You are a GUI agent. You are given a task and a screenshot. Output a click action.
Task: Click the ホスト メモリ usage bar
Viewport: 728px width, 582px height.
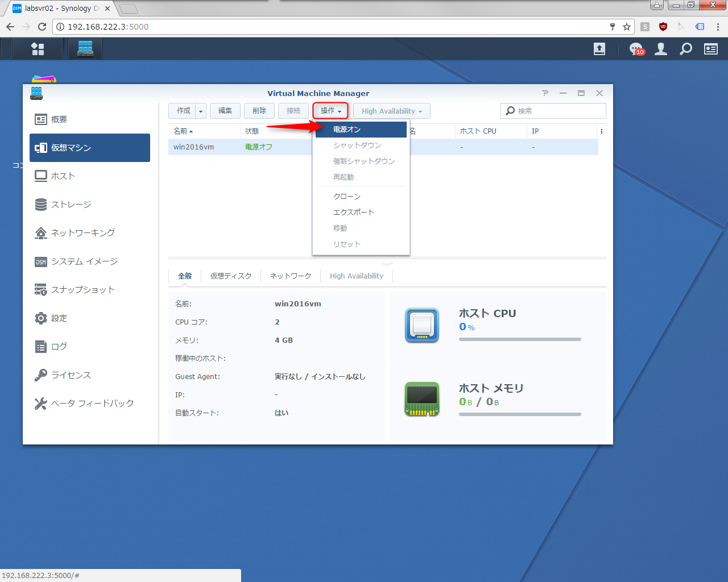tap(520, 414)
